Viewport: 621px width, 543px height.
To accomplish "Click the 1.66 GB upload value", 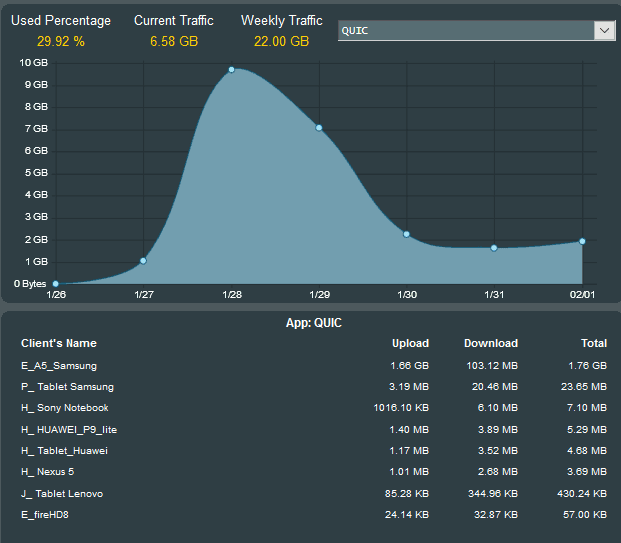I will click(x=410, y=366).
